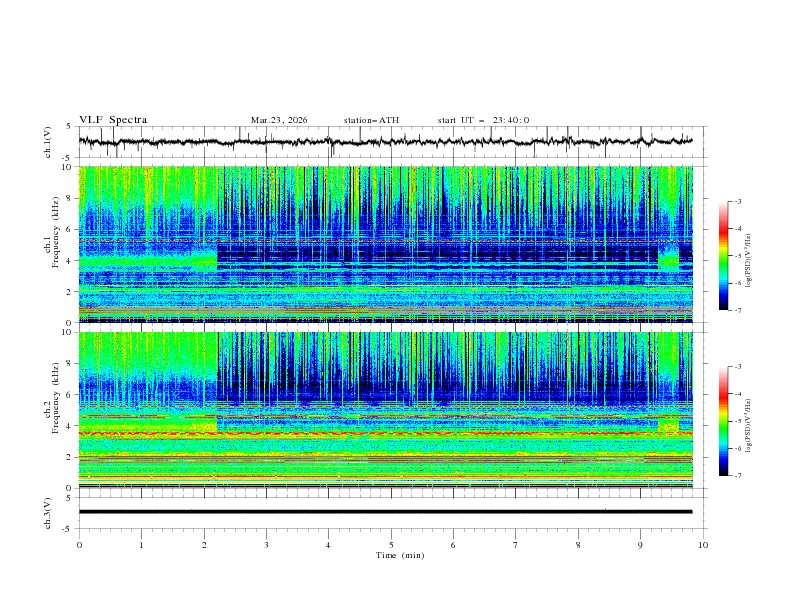Click the red band near 3.5 kHz in ch.2
The image size is (792, 612).
click(385, 433)
